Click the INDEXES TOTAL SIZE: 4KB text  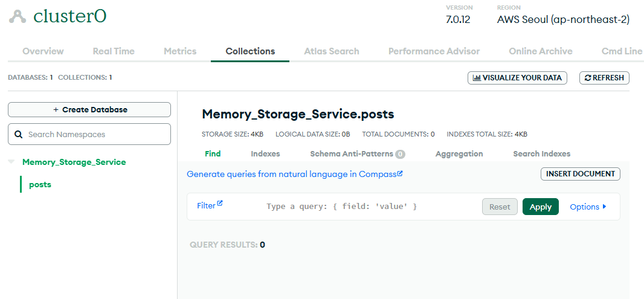[487, 134]
